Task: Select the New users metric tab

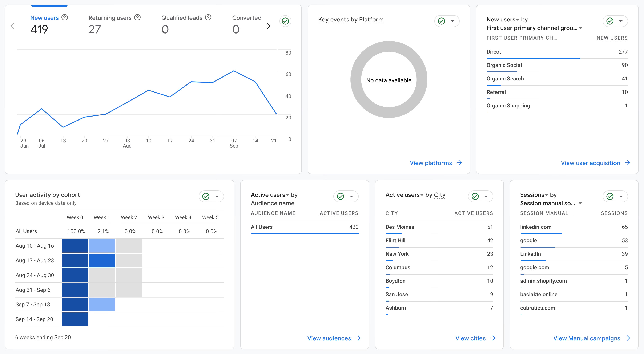Action: pyautogui.click(x=44, y=18)
